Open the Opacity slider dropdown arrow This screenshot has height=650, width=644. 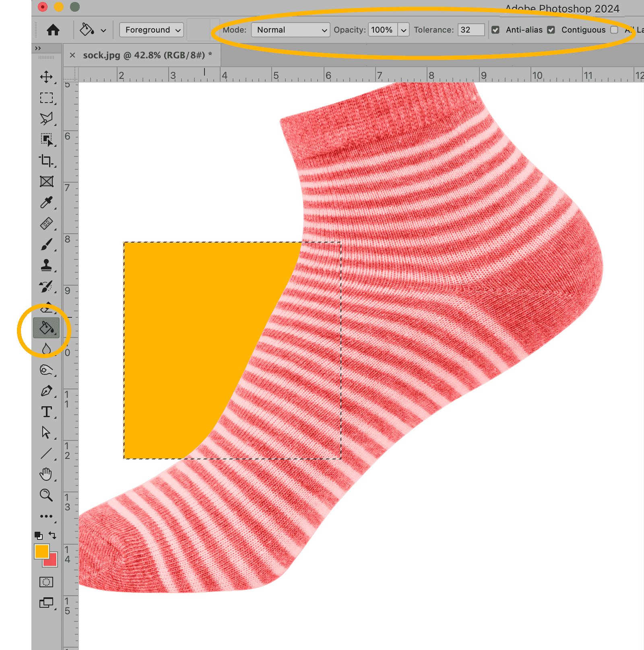403,30
